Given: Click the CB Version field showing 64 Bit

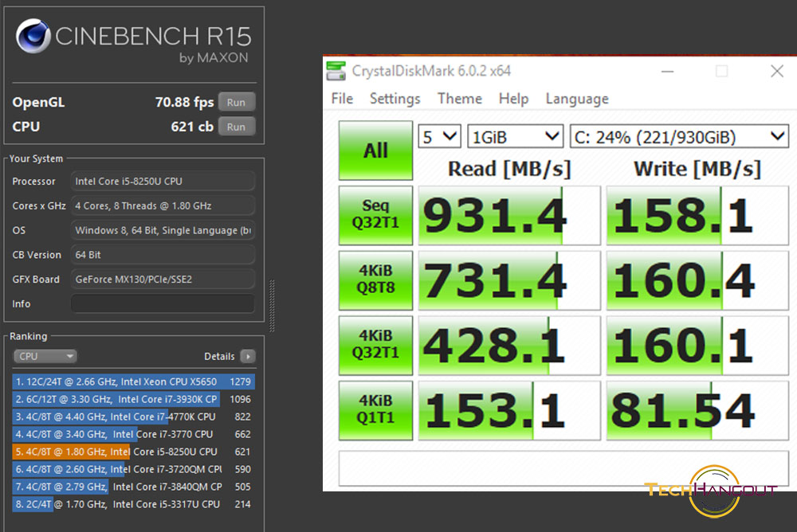Looking at the screenshot, I should (x=163, y=255).
